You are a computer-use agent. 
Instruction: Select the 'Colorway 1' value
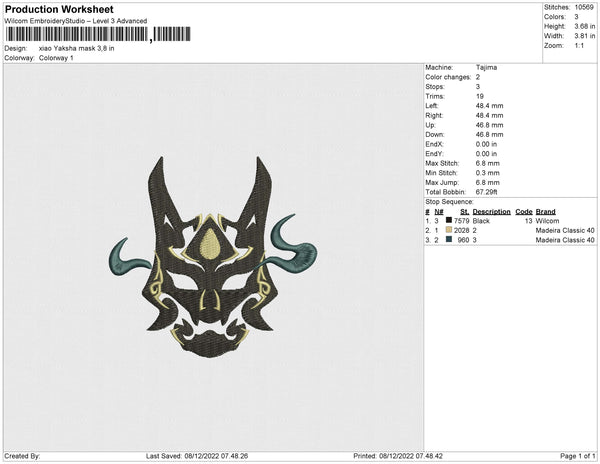tap(56, 58)
